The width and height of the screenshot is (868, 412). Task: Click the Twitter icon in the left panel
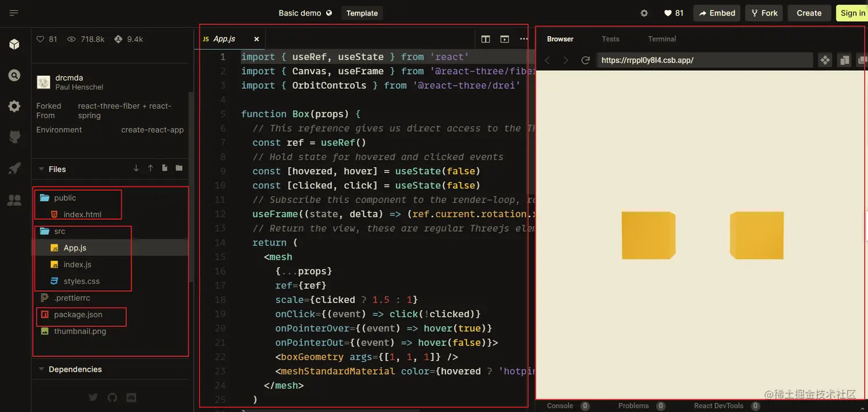coord(94,397)
